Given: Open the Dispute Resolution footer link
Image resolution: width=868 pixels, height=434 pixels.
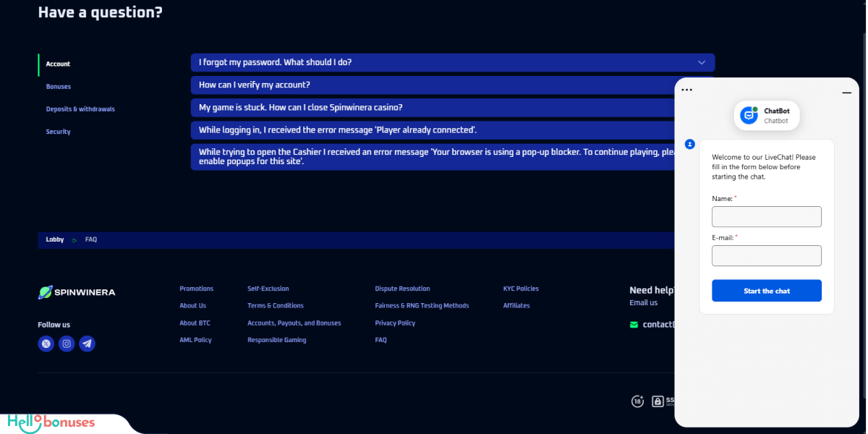Looking at the screenshot, I should click(403, 289).
